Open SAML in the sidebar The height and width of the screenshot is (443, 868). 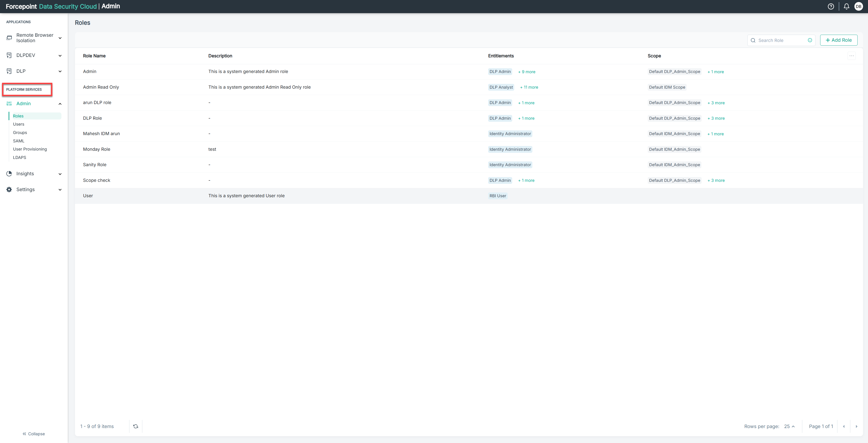pyautogui.click(x=19, y=141)
